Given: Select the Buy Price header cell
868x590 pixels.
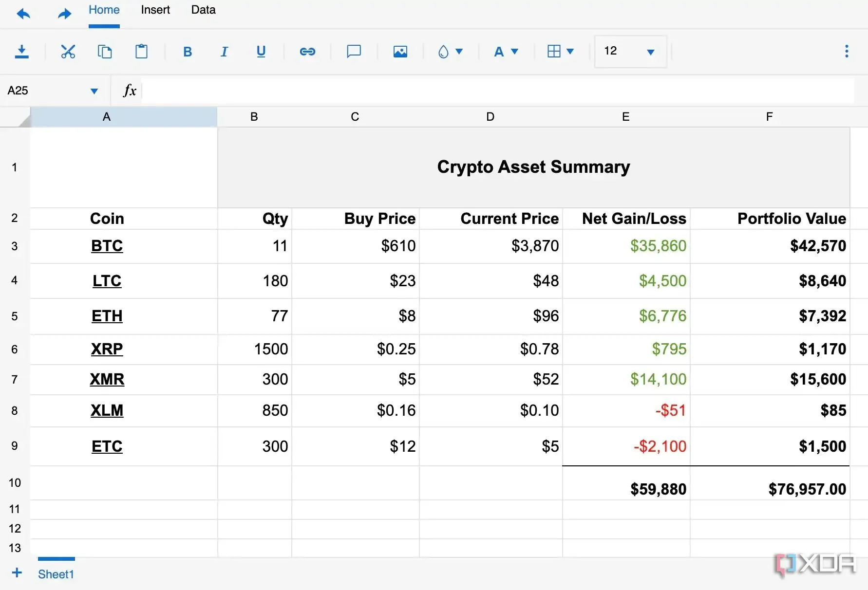Looking at the screenshot, I should click(x=356, y=219).
